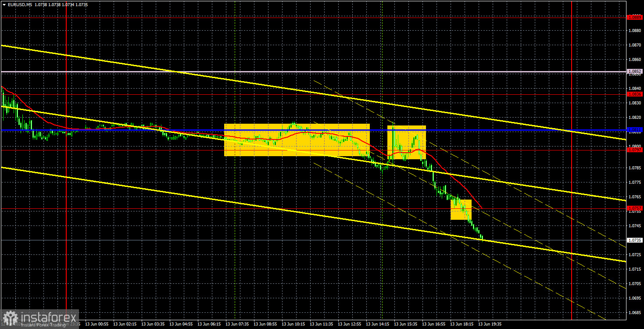Click the 13 Jun 12:55 time label

coord(349,324)
